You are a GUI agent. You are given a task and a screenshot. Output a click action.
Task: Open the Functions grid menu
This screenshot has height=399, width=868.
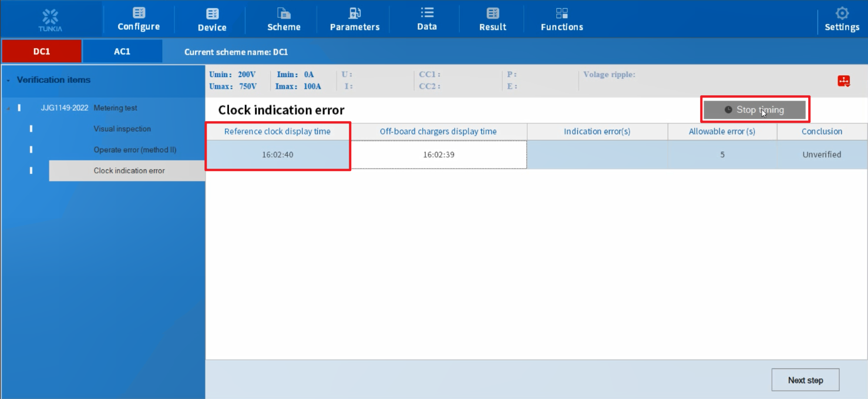[x=561, y=19]
